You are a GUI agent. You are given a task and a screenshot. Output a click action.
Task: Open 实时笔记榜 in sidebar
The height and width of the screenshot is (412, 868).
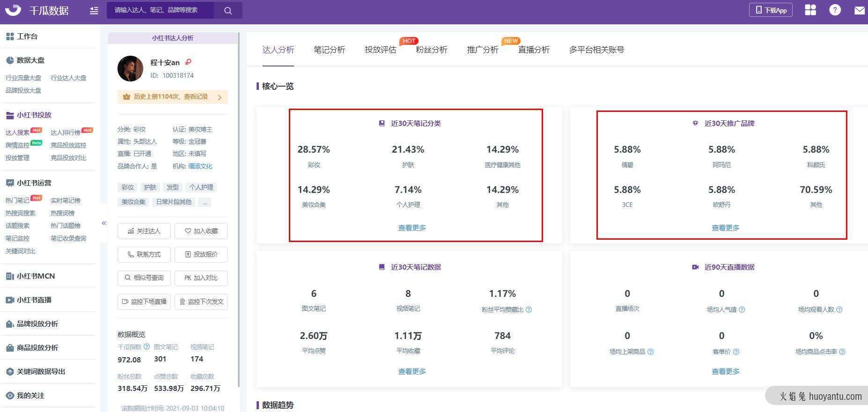point(66,200)
